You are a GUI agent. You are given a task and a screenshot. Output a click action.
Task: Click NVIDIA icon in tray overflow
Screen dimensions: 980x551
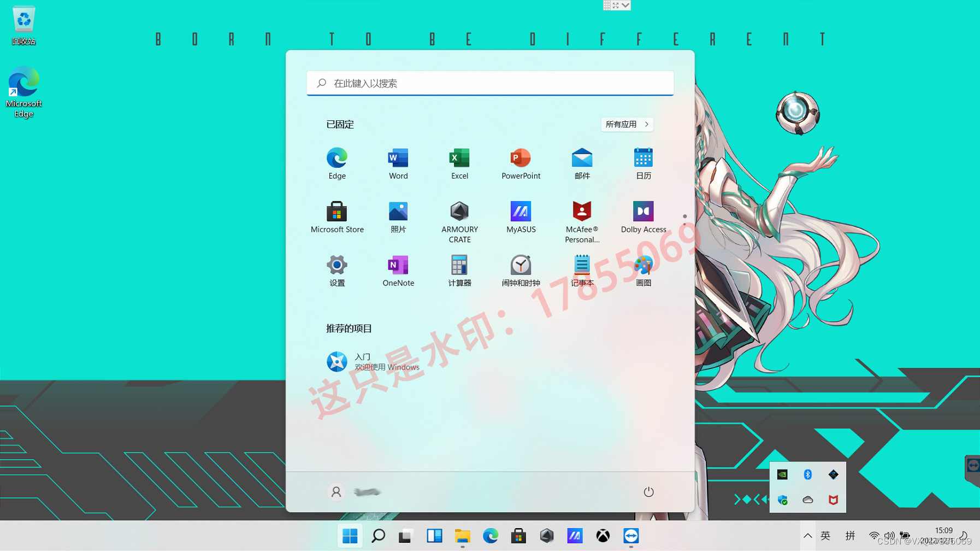click(782, 474)
